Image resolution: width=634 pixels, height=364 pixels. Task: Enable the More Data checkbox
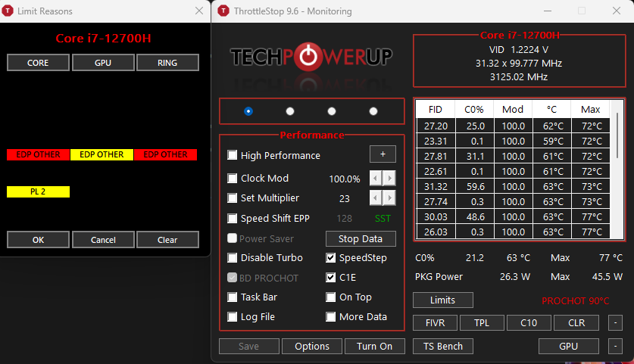click(331, 317)
